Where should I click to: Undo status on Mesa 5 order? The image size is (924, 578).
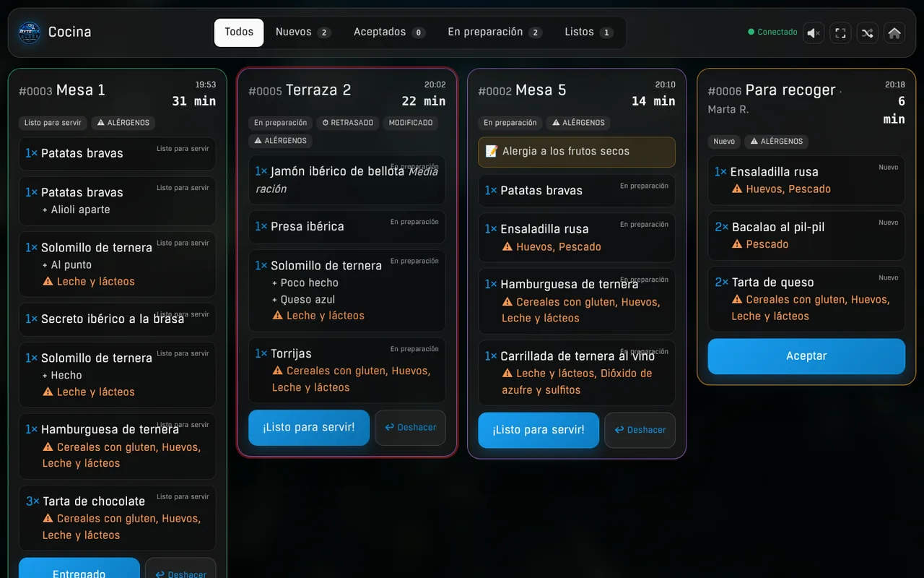pos(640,430)
